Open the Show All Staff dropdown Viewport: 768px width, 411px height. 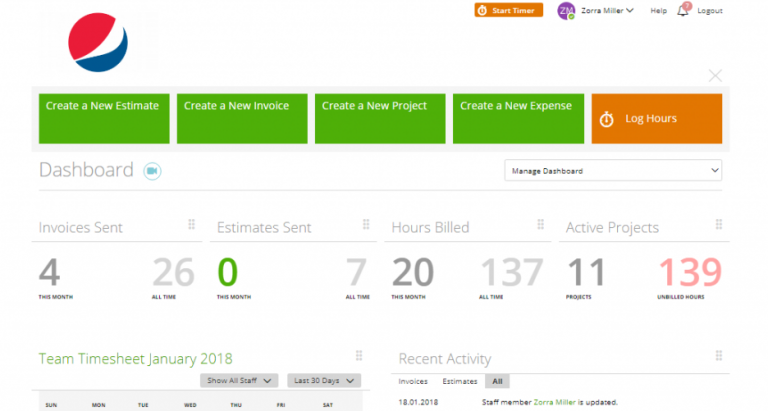[x=239, y=381]
